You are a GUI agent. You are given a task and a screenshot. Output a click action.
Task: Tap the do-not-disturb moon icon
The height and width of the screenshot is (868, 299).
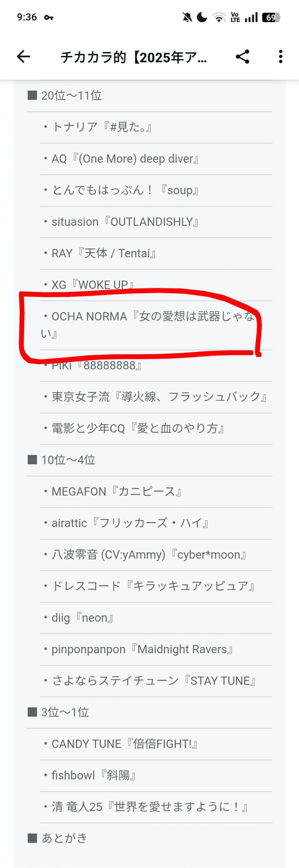202,17
